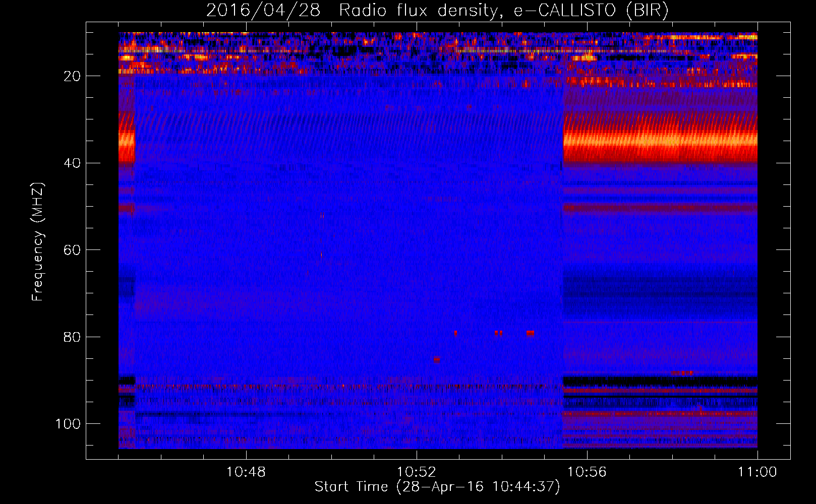This screenshot has height=504, width=816.
Task: Click the 100 frequency tick label
Action: tap(68, 424)
